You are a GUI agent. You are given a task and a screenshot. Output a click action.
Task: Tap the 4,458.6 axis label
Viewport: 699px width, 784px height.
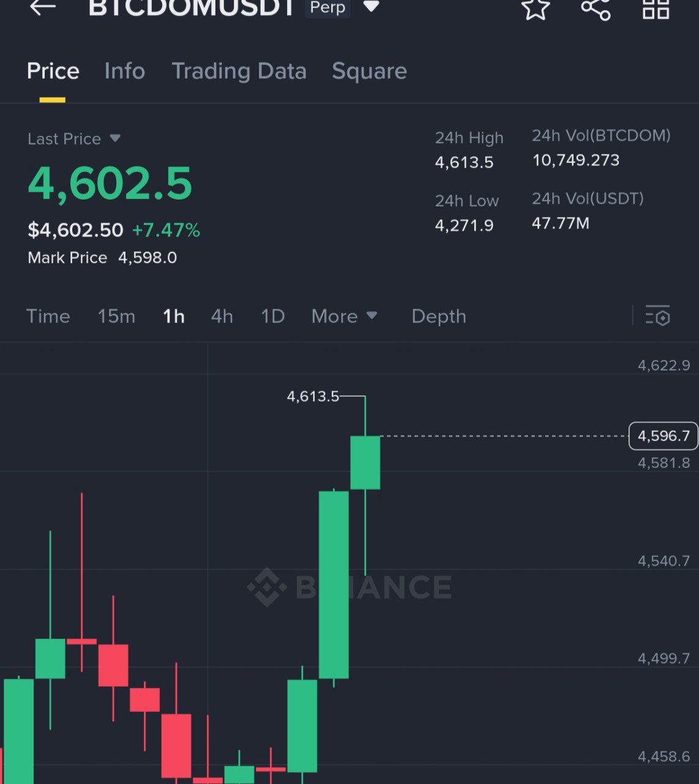pyautogui.click(x=664, y=756)
